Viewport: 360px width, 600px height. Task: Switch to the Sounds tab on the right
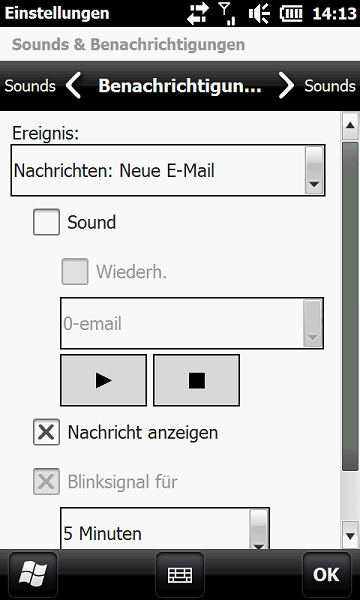click(330, 86)
